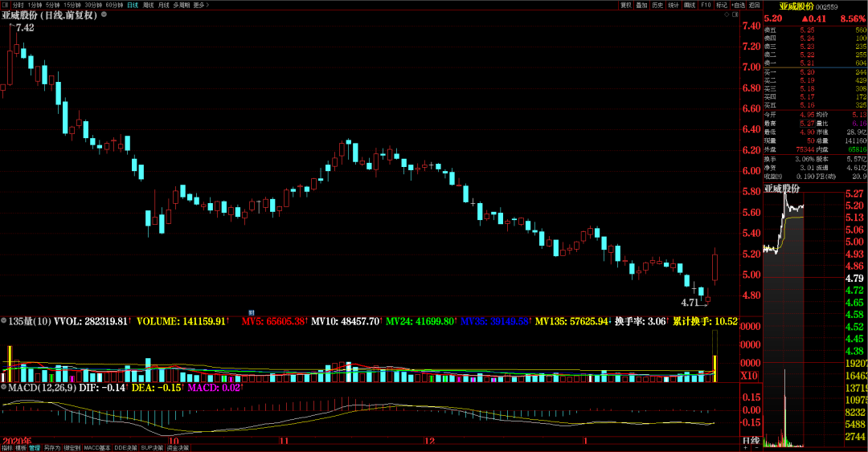Select MACD基本 indicator template

click(97, 447)
